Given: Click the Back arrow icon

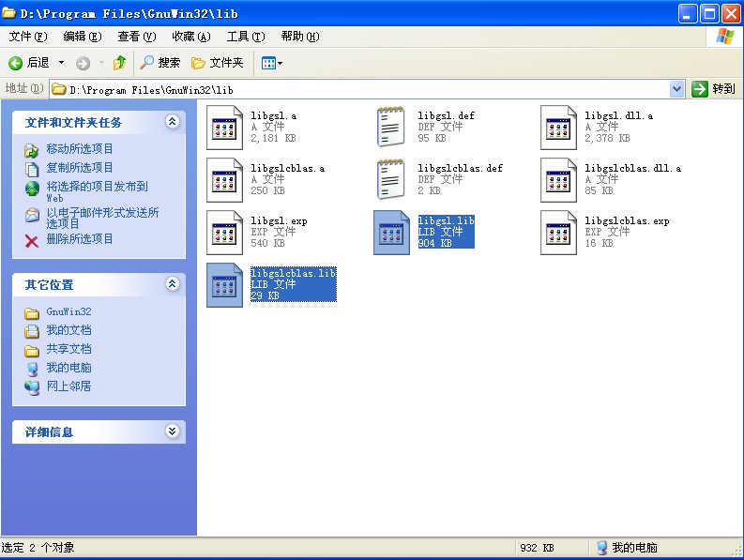Looking at the screenshot, I should tap(15, 63).
